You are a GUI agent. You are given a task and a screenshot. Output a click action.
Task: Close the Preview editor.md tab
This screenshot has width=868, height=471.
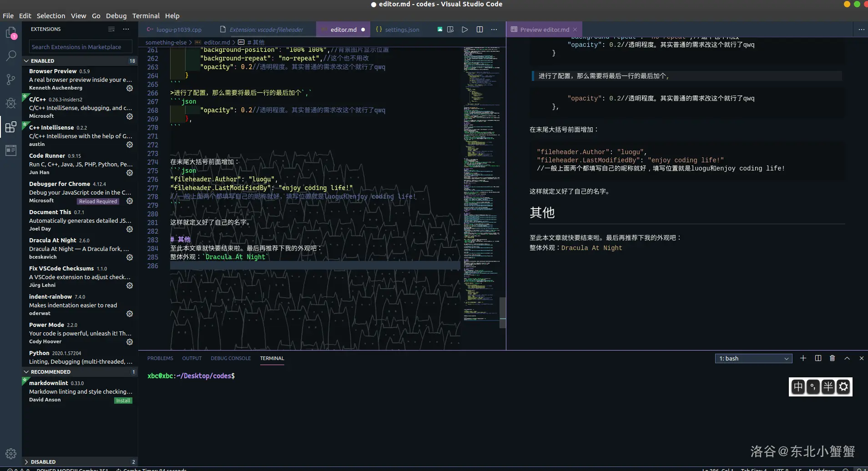[575, 30]
